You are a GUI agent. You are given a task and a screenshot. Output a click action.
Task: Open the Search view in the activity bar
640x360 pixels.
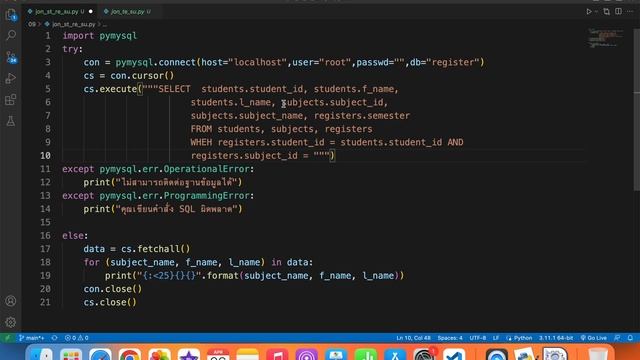point(11,35)
